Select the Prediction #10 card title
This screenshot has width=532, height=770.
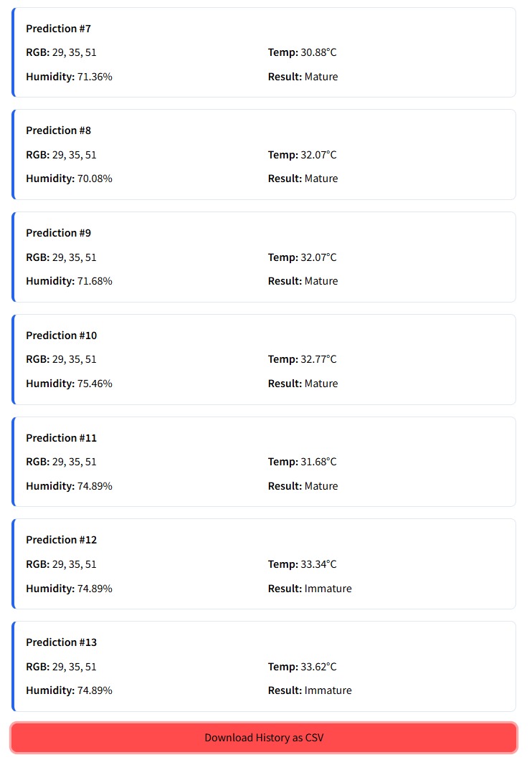coord(61,336)
